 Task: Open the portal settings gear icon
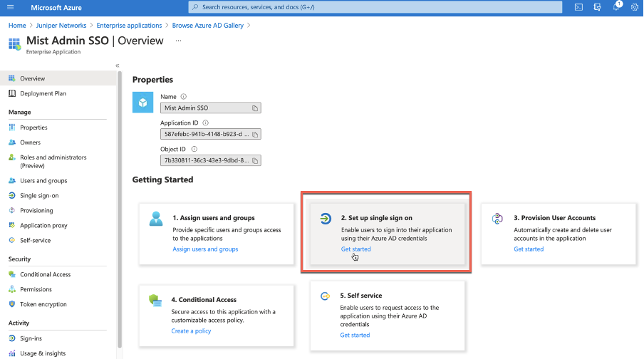635,7
